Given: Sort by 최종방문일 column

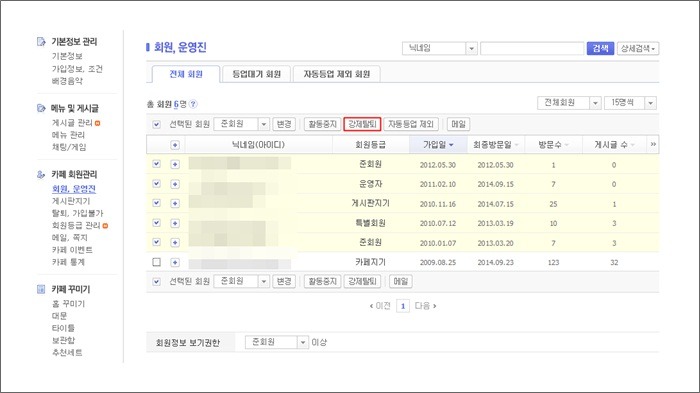Looking at the screenshot, I should pos(496,145).
